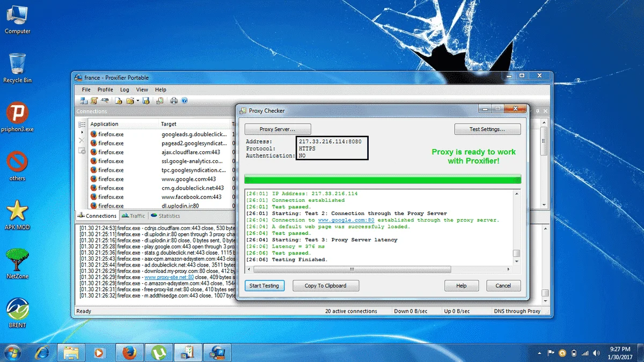Screen dimensions: 644x362
Task: Open Test Settings... in Proxy Checker
Action: [x=487, y=129]
